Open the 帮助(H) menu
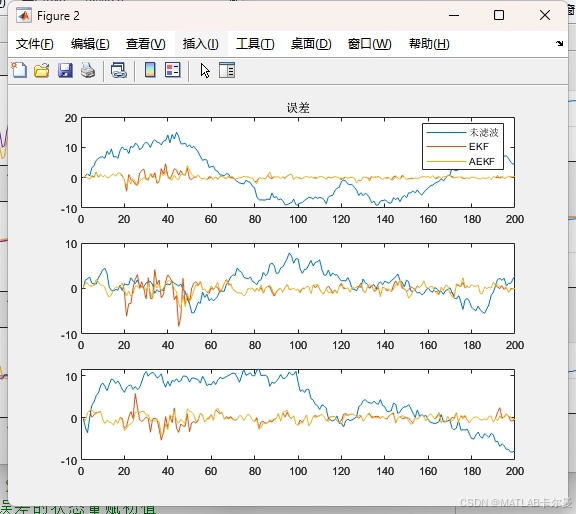The image size is (576, 514). click(x=429, y=44)
